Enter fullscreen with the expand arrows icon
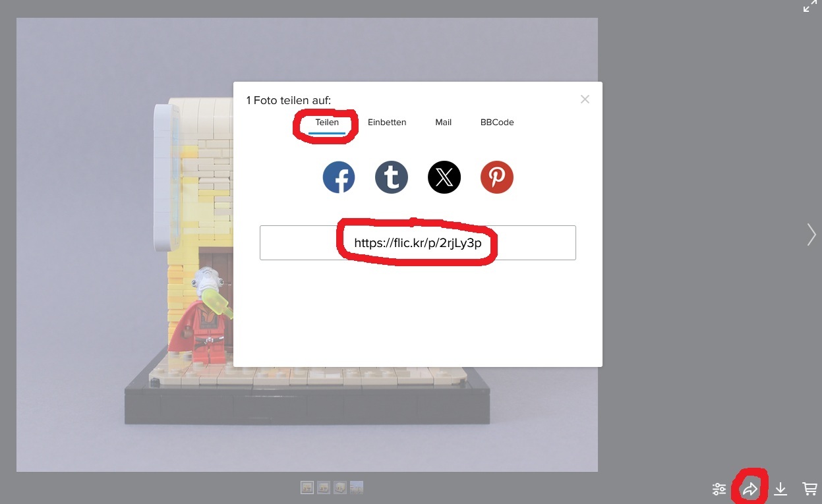 [810, 7]
